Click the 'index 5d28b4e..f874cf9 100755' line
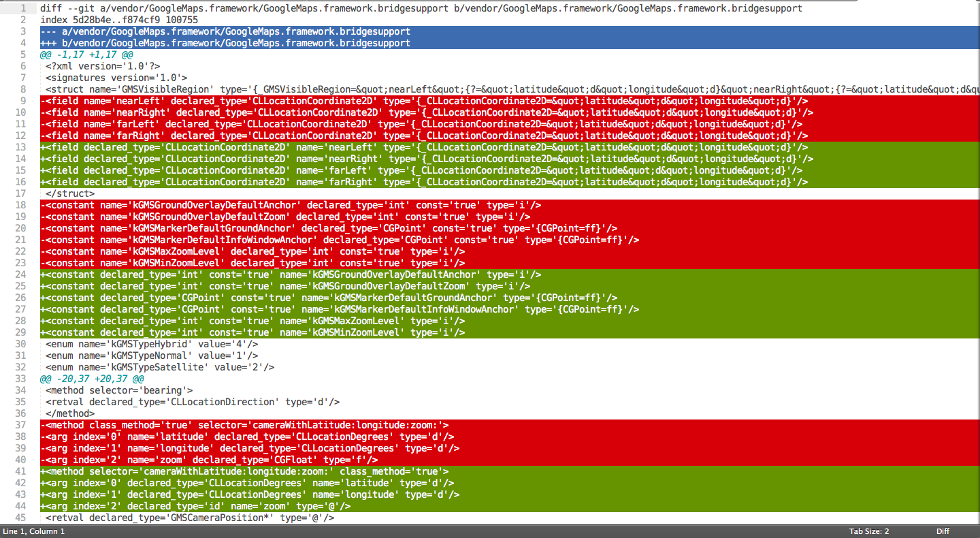This screenshot has width=980, height=538. point(119,20)
